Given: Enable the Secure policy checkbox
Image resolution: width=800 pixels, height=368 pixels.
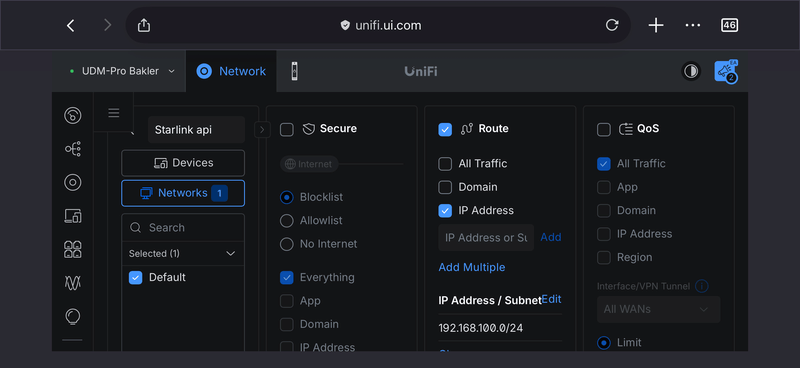Looking at the screenshot, I should pos(287,130).
